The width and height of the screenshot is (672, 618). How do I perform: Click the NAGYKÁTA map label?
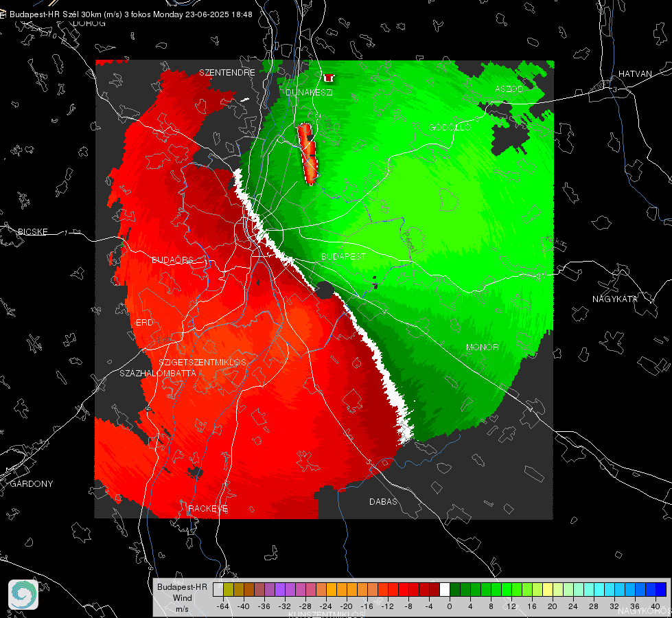(614, 299)
